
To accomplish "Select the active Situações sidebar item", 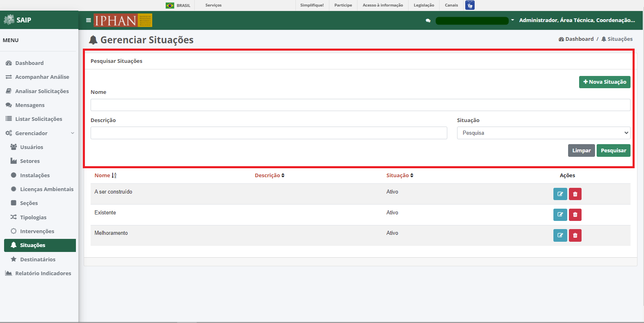I will click(x=40, y=245).
